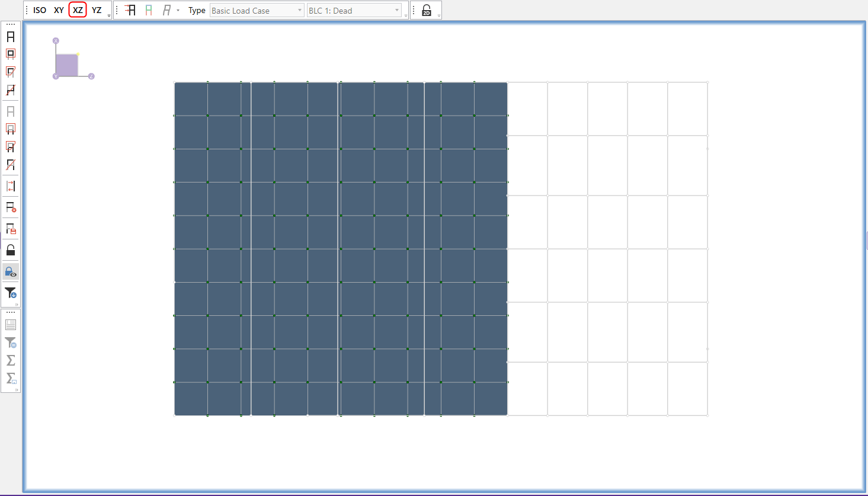Click the currently selected XZ view button
The width and height of the screenshot is (868, 496).
tap(78, 10)
